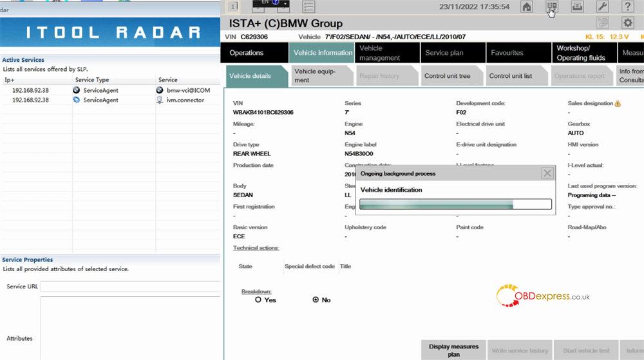The image size is (644, 360).
Task: Open the wrench administration icon
Action: 602,6
